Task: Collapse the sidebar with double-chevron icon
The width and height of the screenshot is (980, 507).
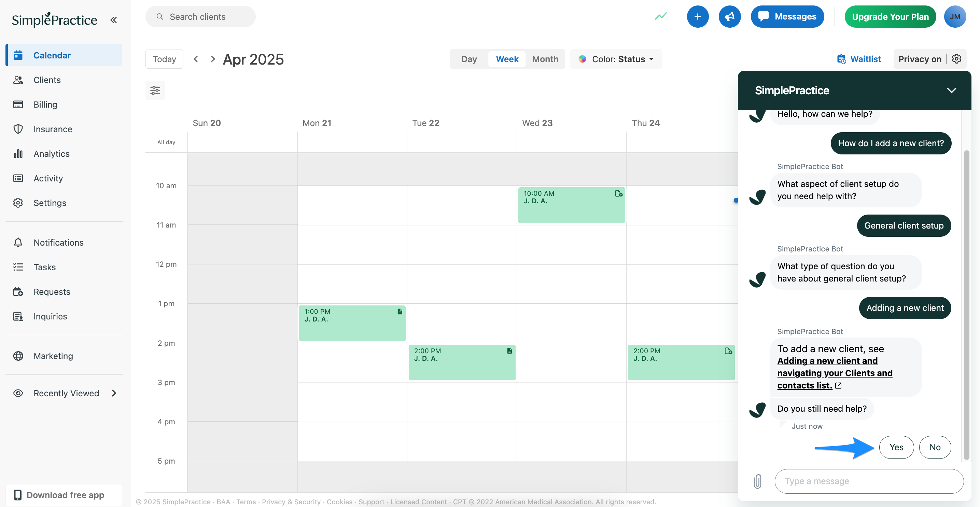Action: click(x=113, y=20)
